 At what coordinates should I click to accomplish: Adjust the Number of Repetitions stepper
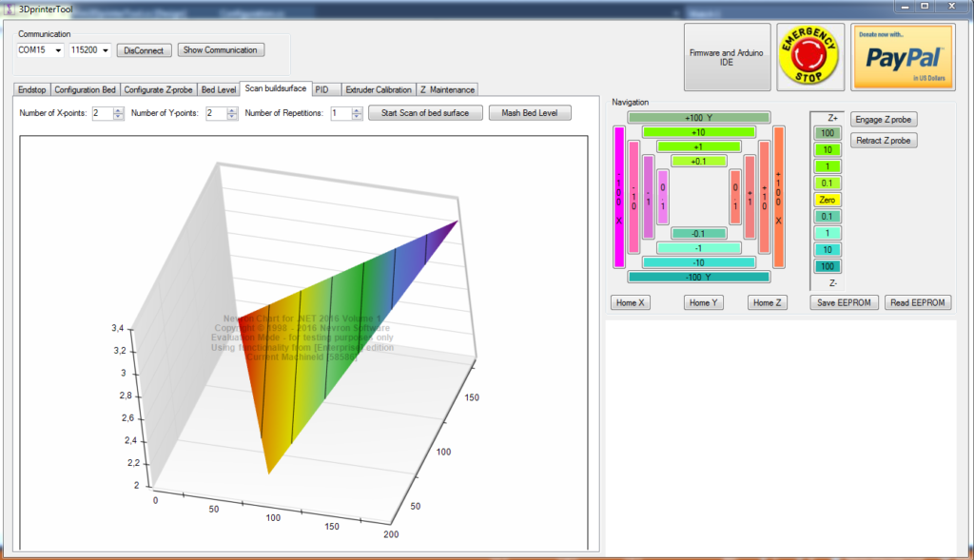click(358, 113)
